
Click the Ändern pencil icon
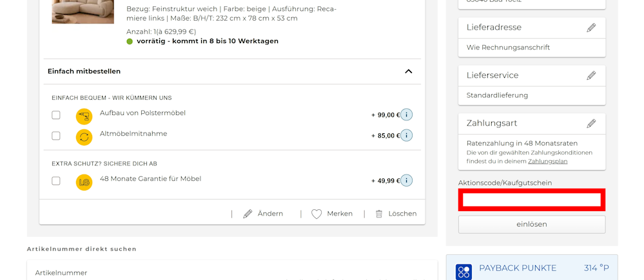click(x=248, y=214)
